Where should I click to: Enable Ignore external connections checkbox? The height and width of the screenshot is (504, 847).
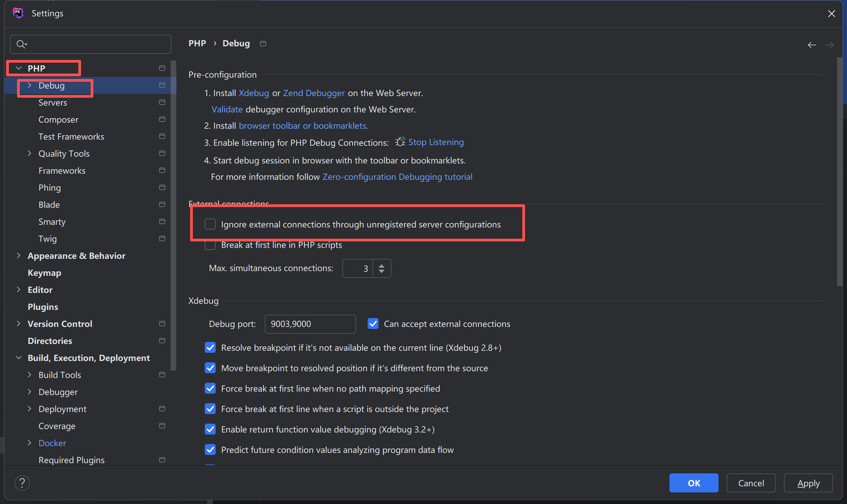[210, 224]
